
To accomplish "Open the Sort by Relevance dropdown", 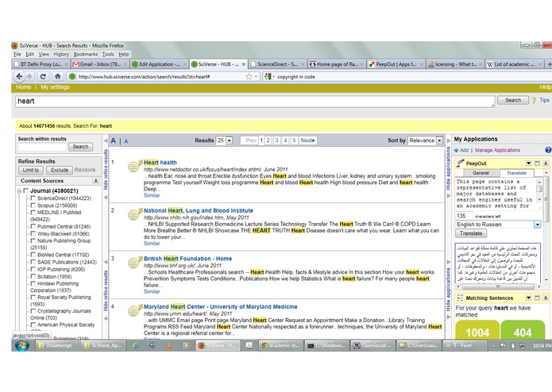I will point(425,140).
